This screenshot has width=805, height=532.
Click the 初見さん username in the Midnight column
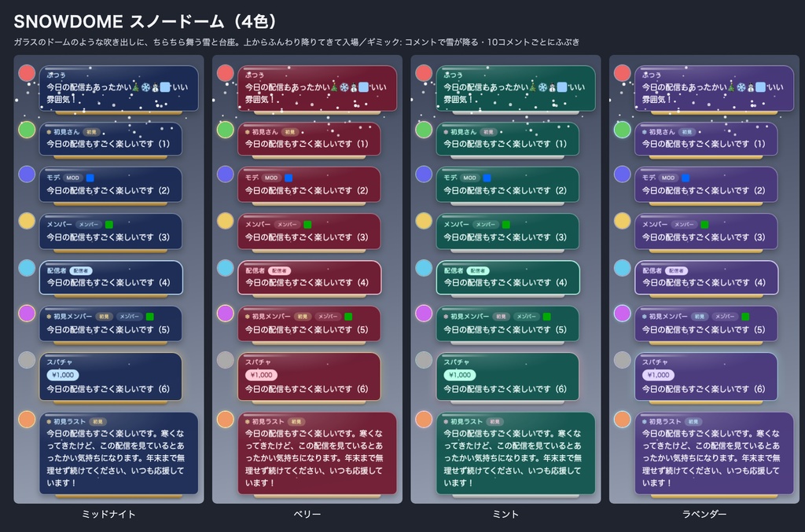point(66,132)
